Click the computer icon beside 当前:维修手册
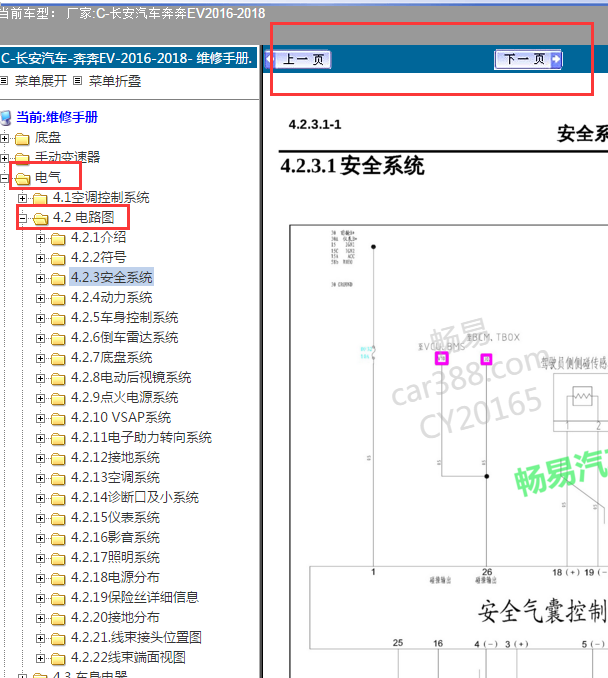Viewport: 608px width, 678px height. click(x=6, y=118)
